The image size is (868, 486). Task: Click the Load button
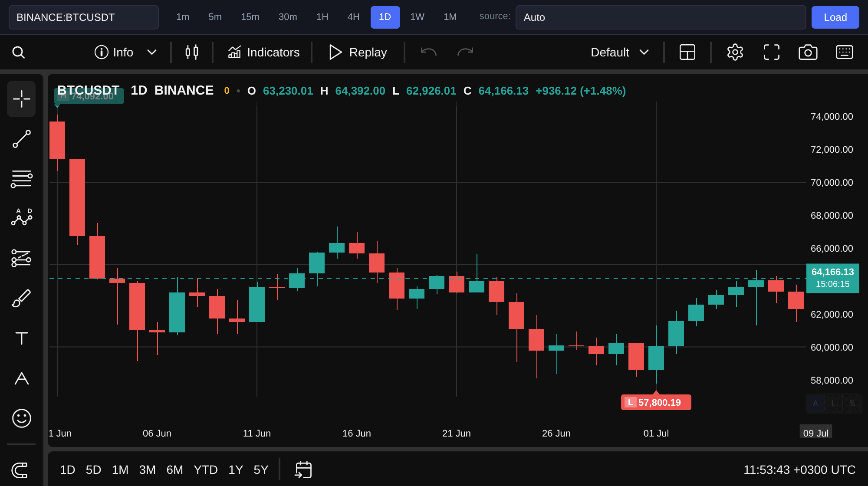pyautogui.click(x=835, y=17)
